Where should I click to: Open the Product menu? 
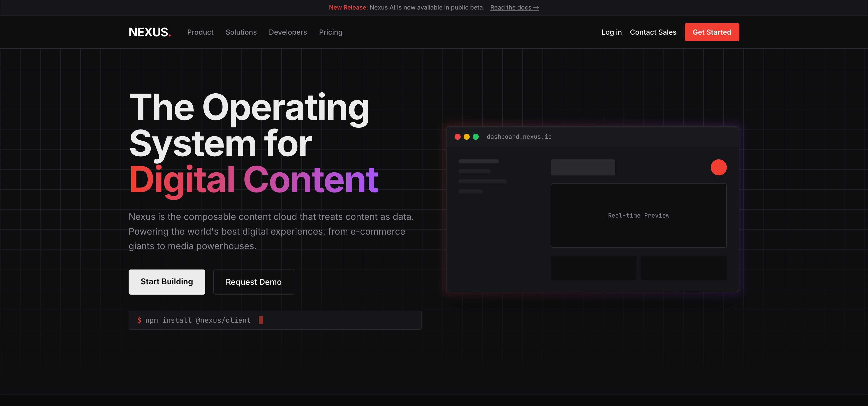pos(200,32)
